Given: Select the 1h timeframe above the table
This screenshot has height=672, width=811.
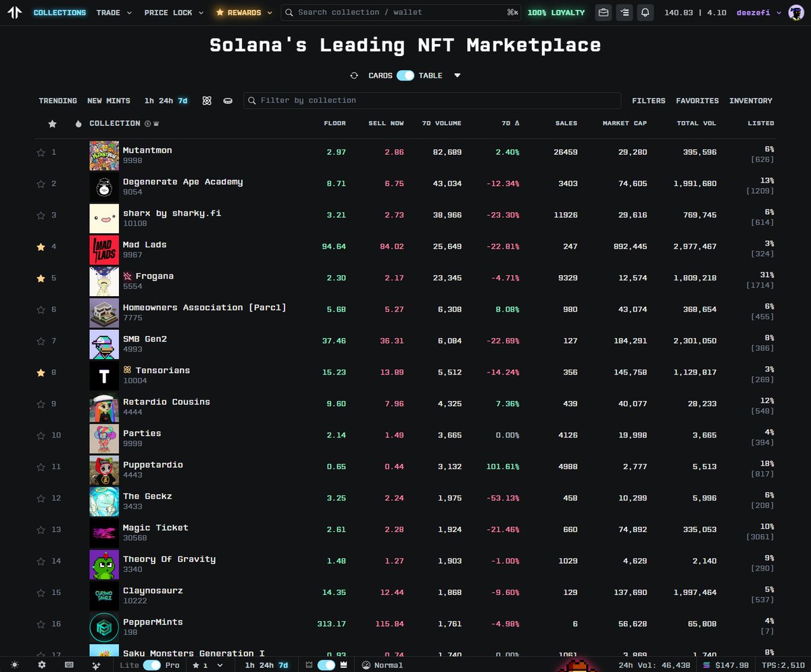Looking at the screenshot, I should coord(149,101).
